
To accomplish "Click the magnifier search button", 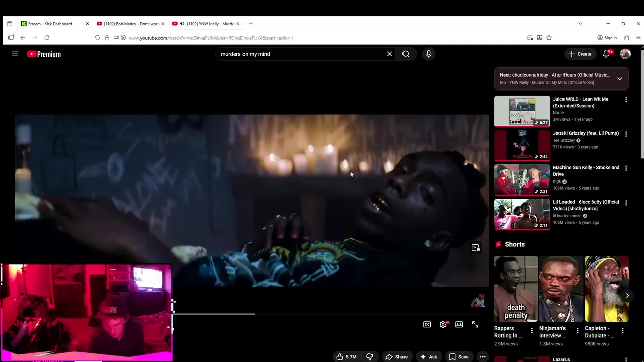I will [406, 54].
